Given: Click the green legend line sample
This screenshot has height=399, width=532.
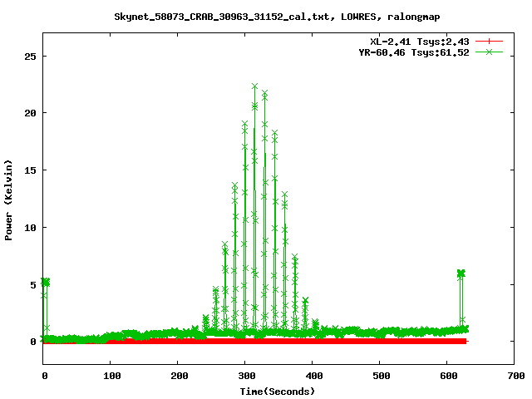Looking at the screenshot, I should (489, 52).
